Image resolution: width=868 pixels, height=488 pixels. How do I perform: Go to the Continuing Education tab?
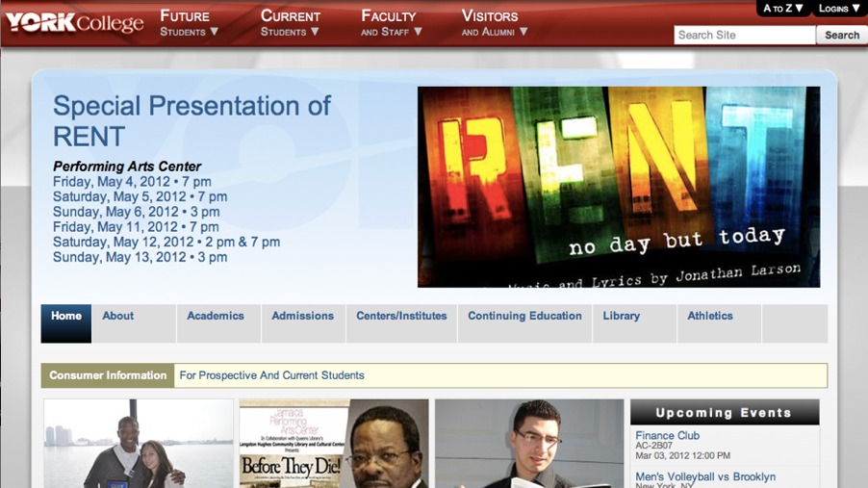point(524,323)
